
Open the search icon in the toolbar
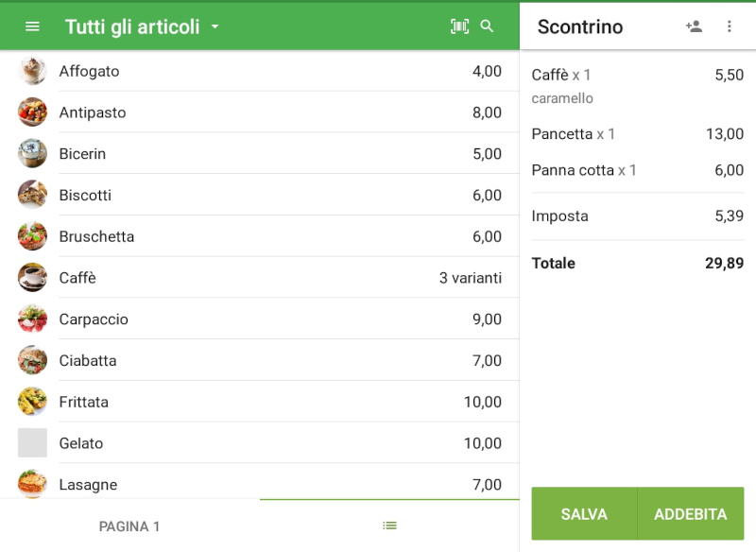coord(488,26)
